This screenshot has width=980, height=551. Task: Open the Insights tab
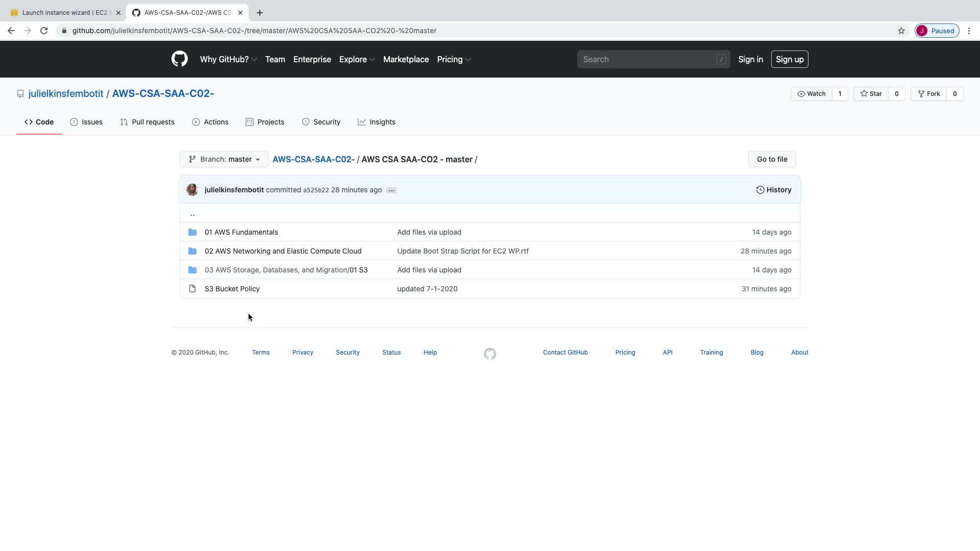pyautogui.click(x=377, y=122)
